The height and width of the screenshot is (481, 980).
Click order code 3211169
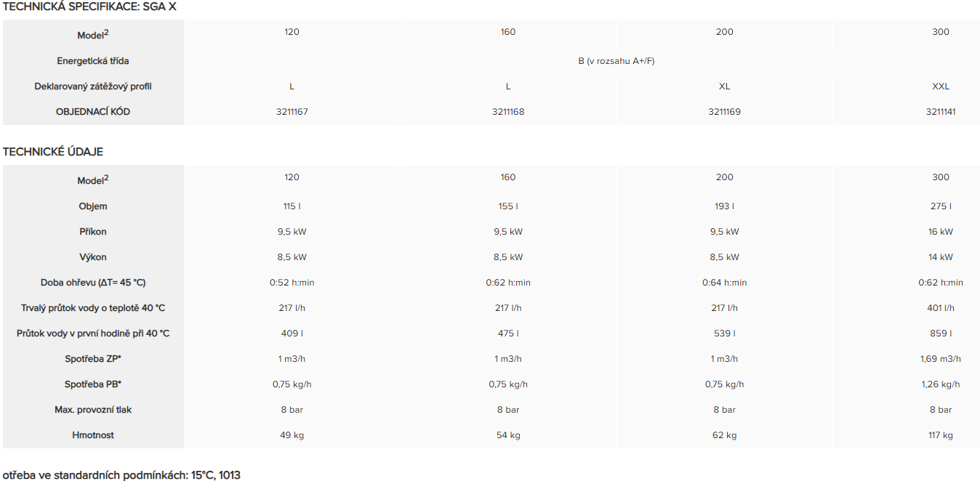[724, 112]
